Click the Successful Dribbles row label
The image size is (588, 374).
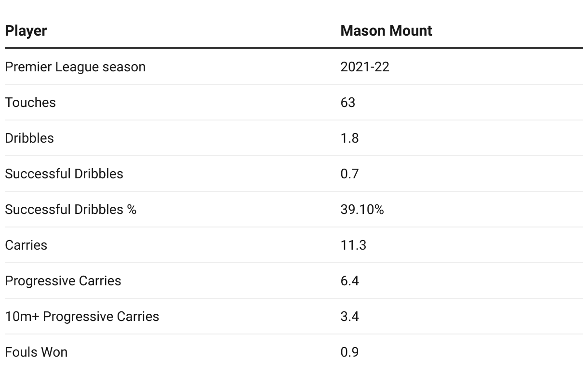[x=64, y=174]
